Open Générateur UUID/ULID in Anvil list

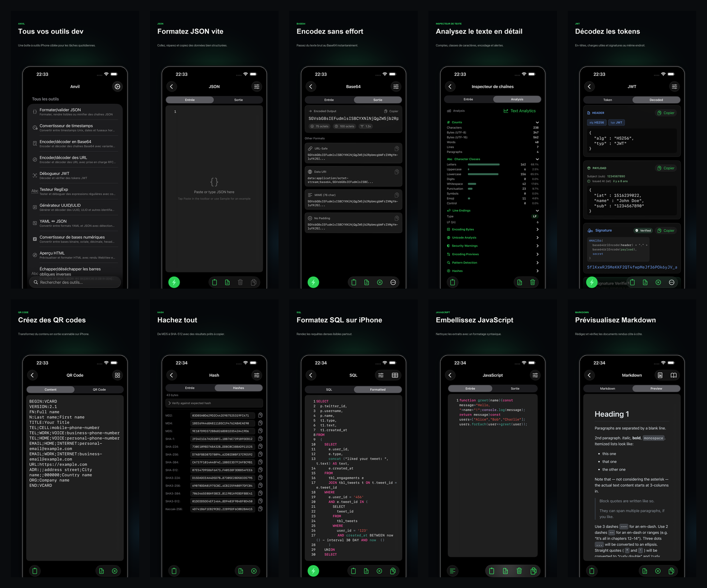point(75,207)
